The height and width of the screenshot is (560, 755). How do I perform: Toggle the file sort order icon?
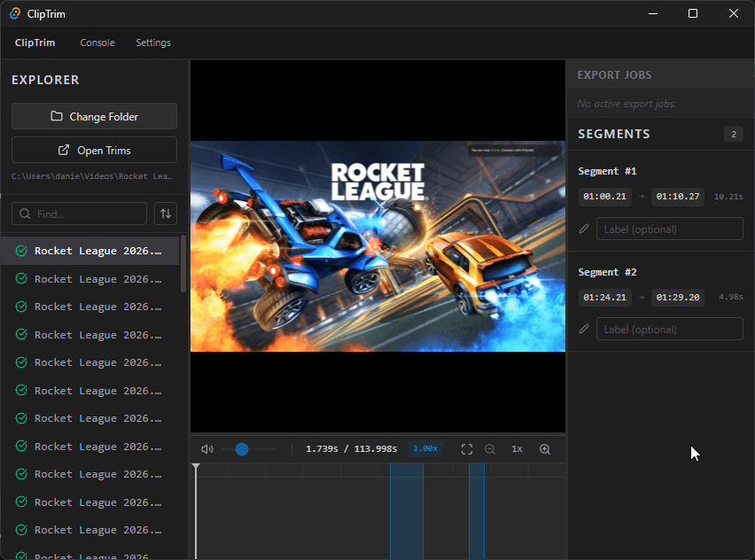pos(166,214)
